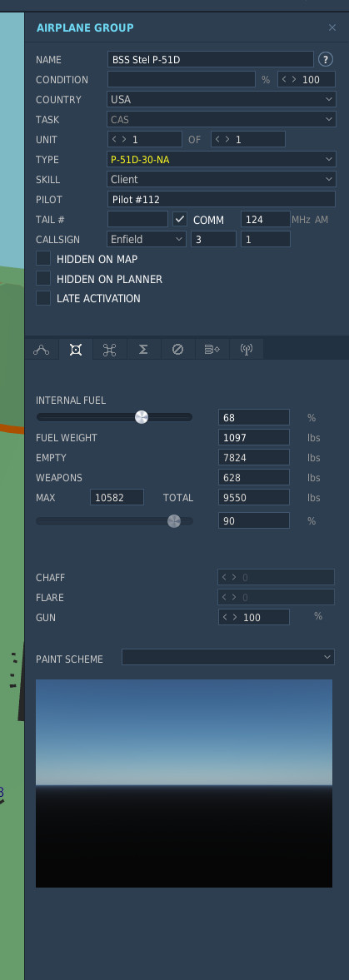Click the Internal Fuel slider handle

[x=142, y=417]
